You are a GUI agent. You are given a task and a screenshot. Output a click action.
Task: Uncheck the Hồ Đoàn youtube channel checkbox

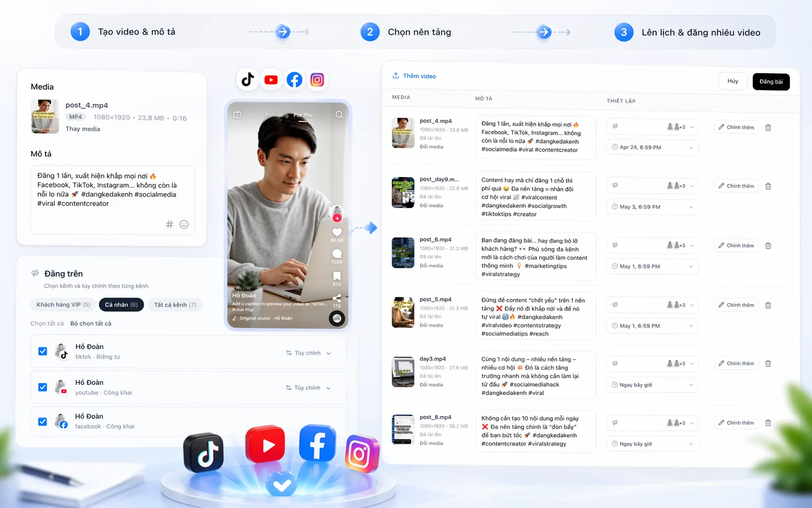click(x=42, y=387)
